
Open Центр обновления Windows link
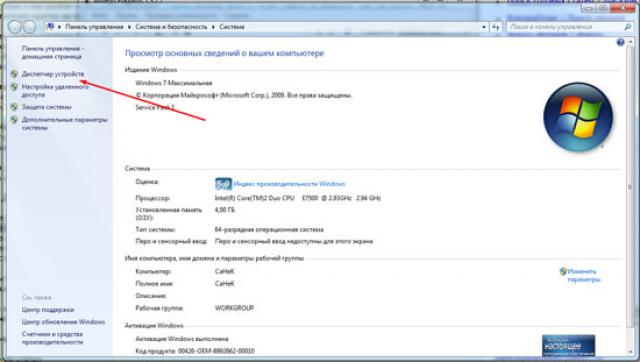[x=63, y=322]
